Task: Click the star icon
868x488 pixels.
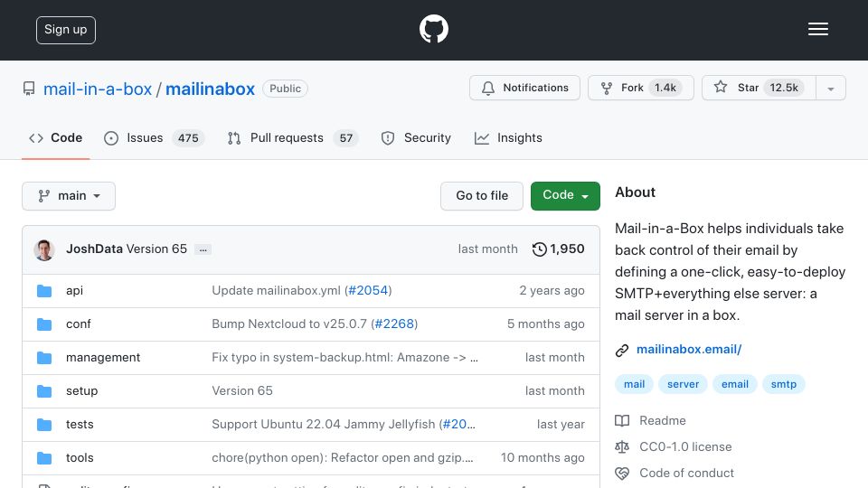Action: click(x=721, y=87)
